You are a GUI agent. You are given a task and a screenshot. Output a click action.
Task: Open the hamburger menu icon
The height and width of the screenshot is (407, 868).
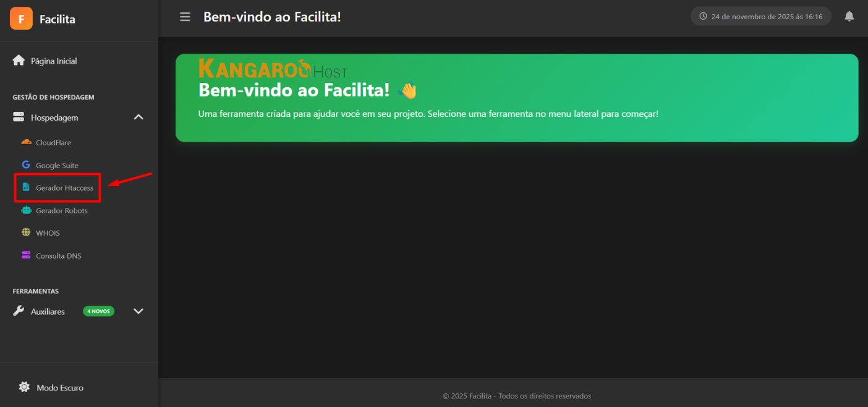pyautogui.click(x=185, y=17)
